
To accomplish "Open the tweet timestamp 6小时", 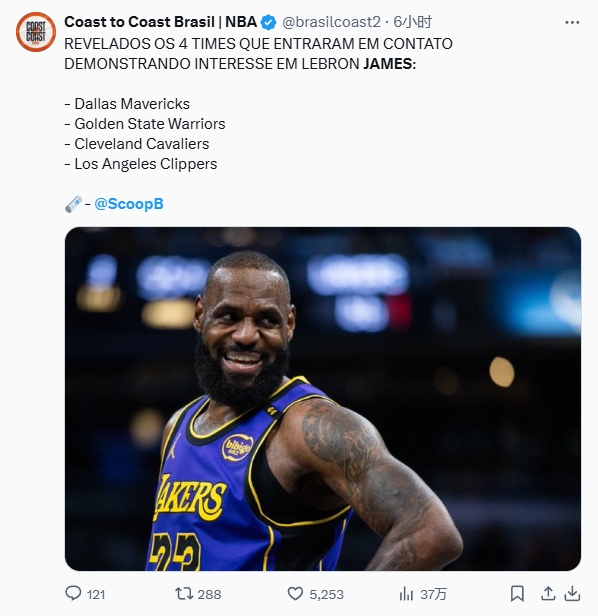I will (x=413, y=22).
